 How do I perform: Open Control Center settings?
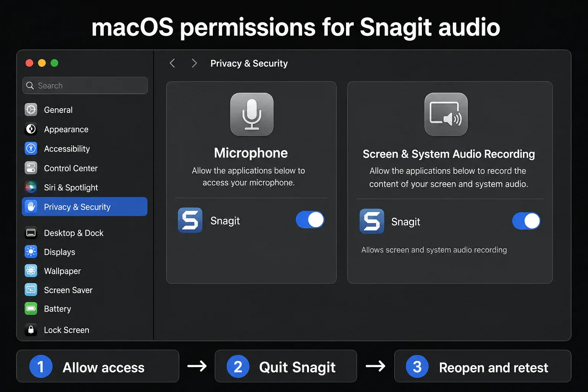click(85, 168)
